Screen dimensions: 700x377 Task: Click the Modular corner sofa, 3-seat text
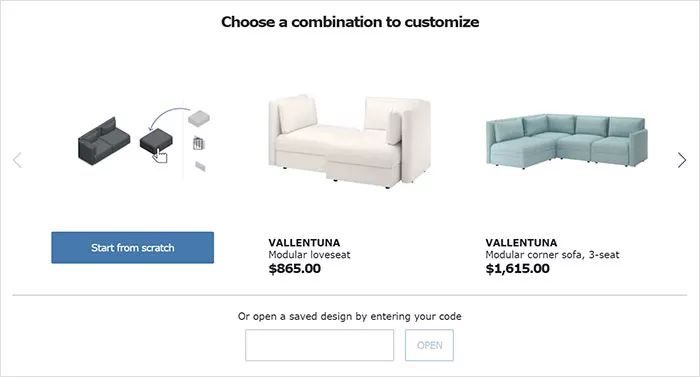[x=552, y=255]
